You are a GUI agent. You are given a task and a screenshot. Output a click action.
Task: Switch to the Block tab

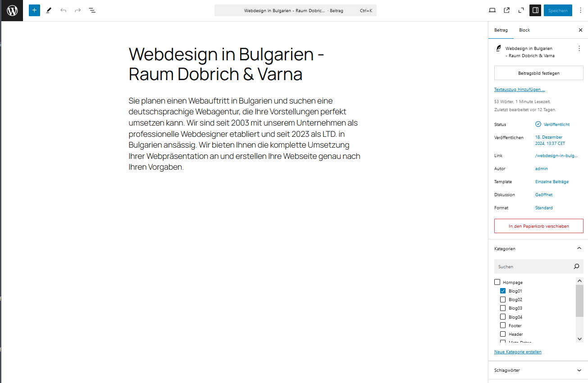524,30
